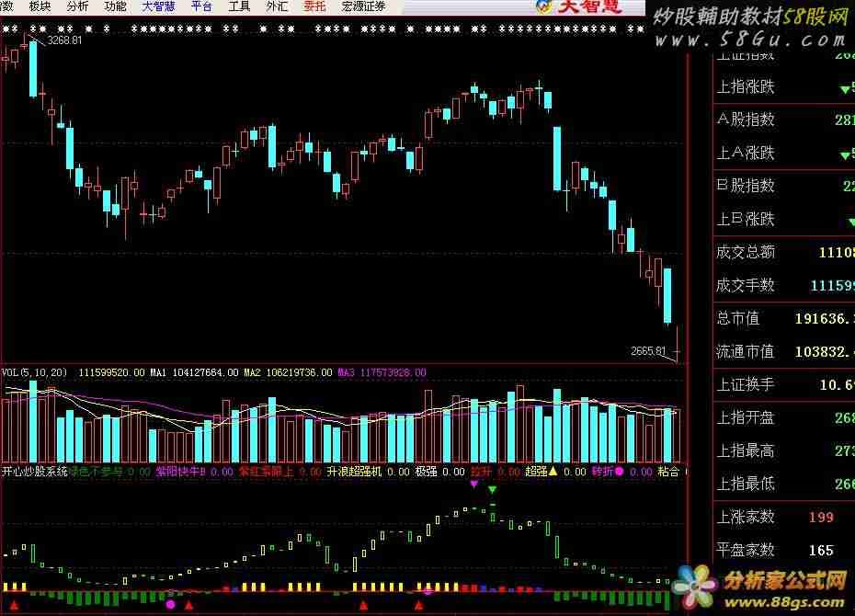Screen dimensions: 855x616
Task: Select the 上涨家数 199 row
Action: coord(784,517)
